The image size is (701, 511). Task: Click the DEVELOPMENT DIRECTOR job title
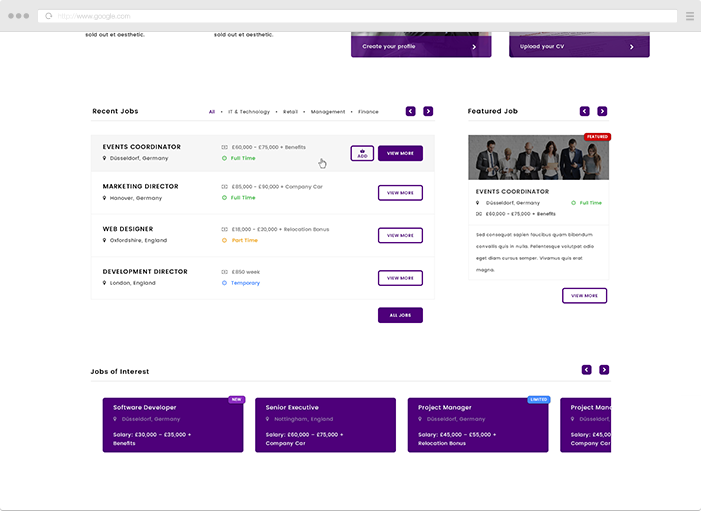145,271
